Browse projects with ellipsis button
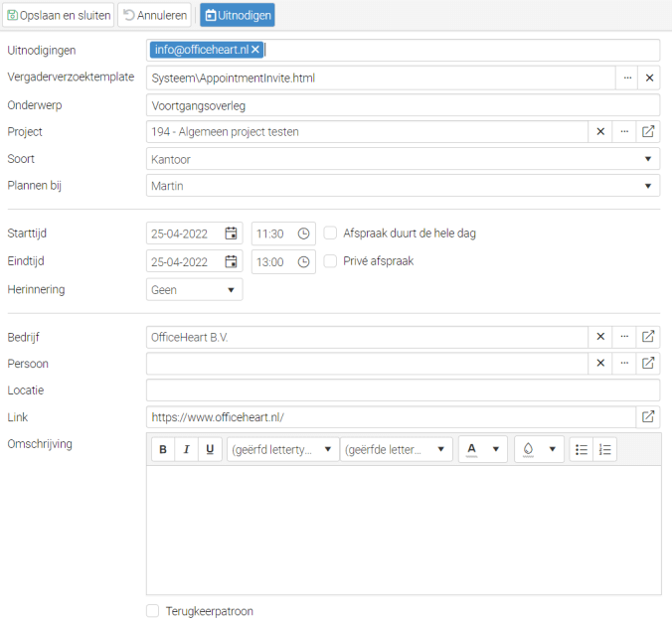 tap(624, 131)
